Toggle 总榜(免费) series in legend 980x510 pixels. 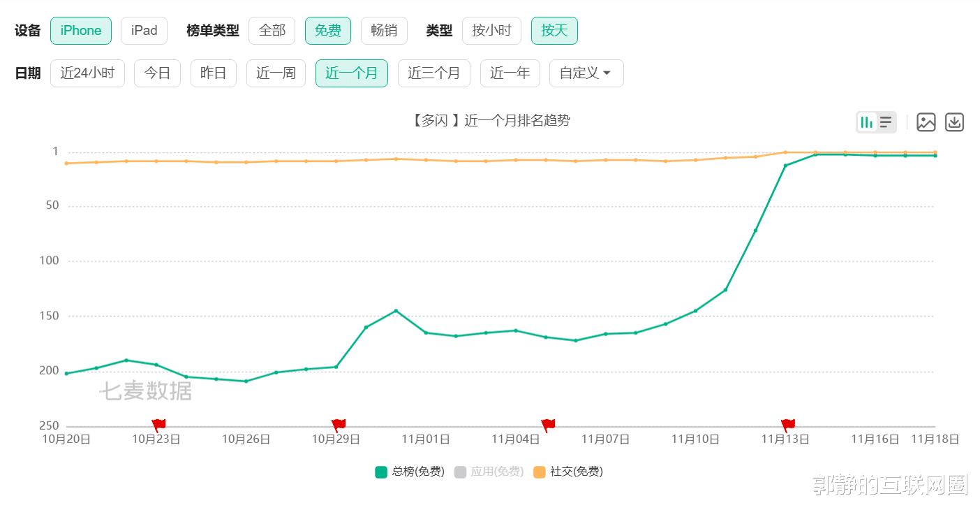click(x=410, y=472)
